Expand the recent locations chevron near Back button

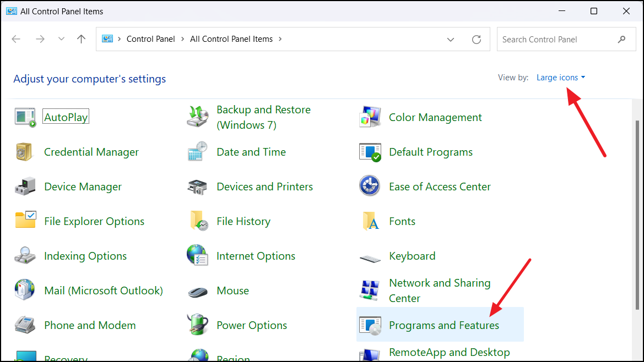[x=61, y=39]
